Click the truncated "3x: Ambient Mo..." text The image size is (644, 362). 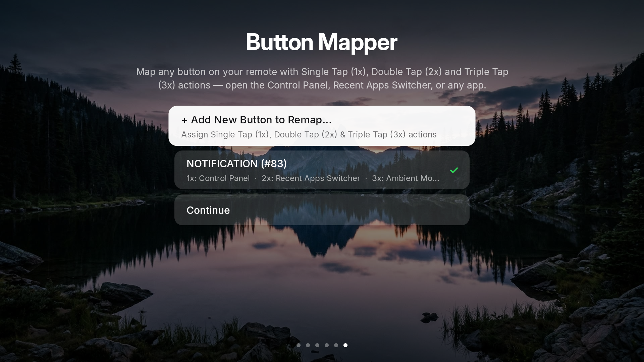(406, 178)
